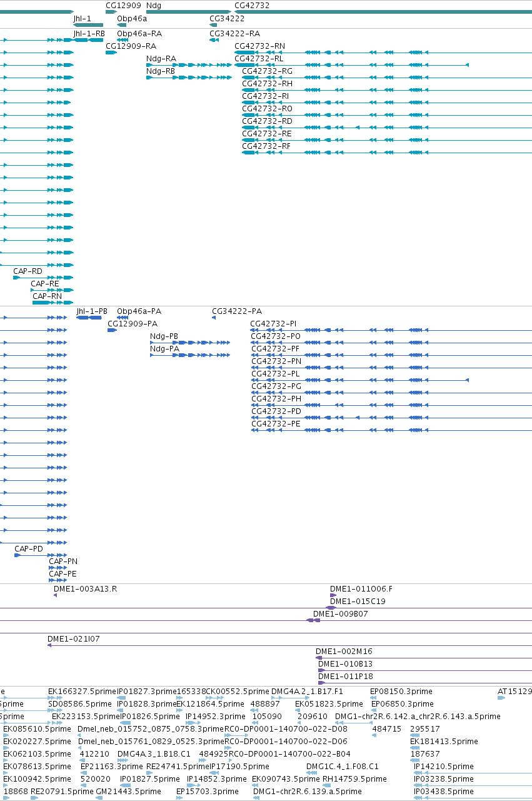Viewport: 532px width, 801px height.
Task: Click protein CG42732-PO
Action: click(275, 336)
